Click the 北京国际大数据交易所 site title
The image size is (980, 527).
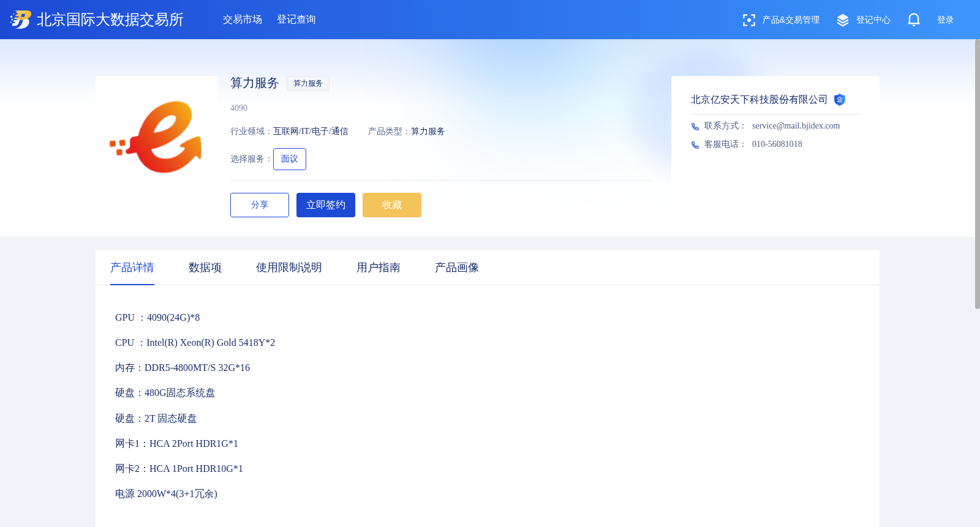[x=110, y=20]
